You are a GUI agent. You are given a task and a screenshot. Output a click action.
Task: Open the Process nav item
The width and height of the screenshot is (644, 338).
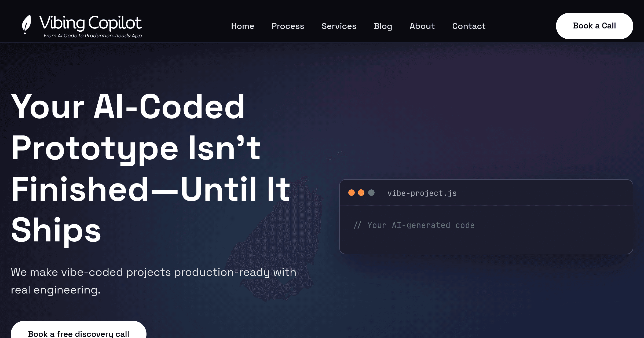[x=288, y=26]
